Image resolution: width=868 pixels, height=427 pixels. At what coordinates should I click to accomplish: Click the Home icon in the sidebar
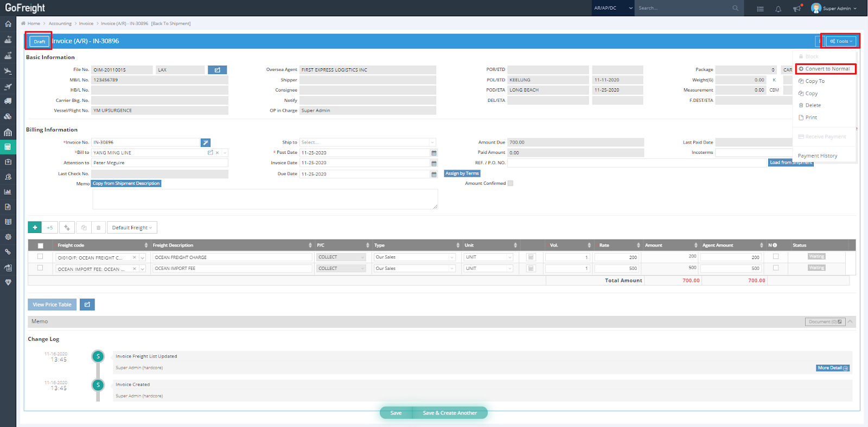[x=8, y=24]
